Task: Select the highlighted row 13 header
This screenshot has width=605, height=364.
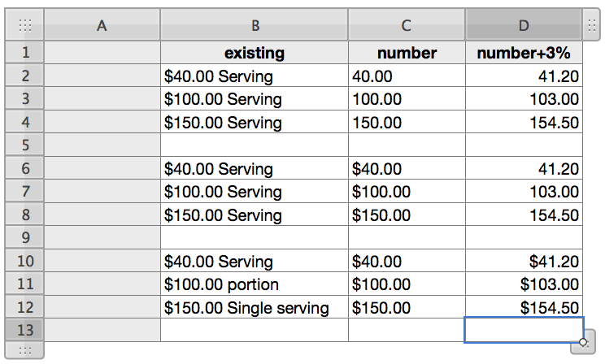Action: tap(24, 330)
